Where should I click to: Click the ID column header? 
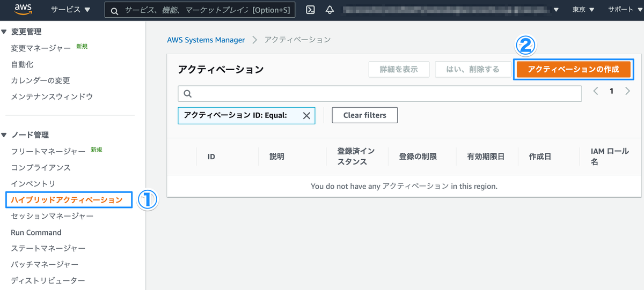pos(211,157)
